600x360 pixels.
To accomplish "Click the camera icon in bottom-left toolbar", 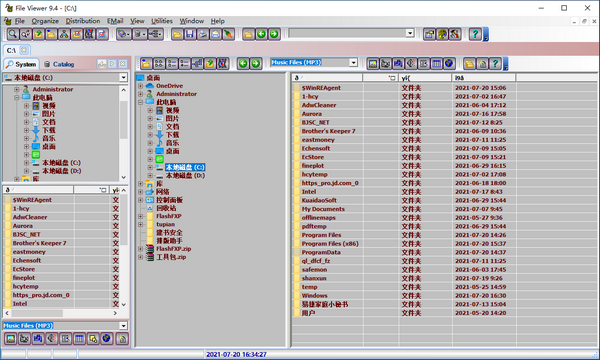I will (x=24, y=338).
